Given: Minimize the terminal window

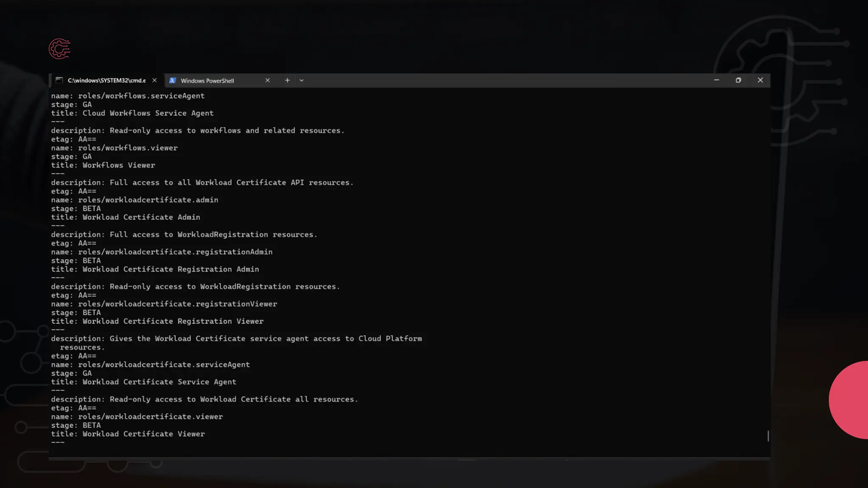Looking at the screenshot, I should [x=717, y=80].
